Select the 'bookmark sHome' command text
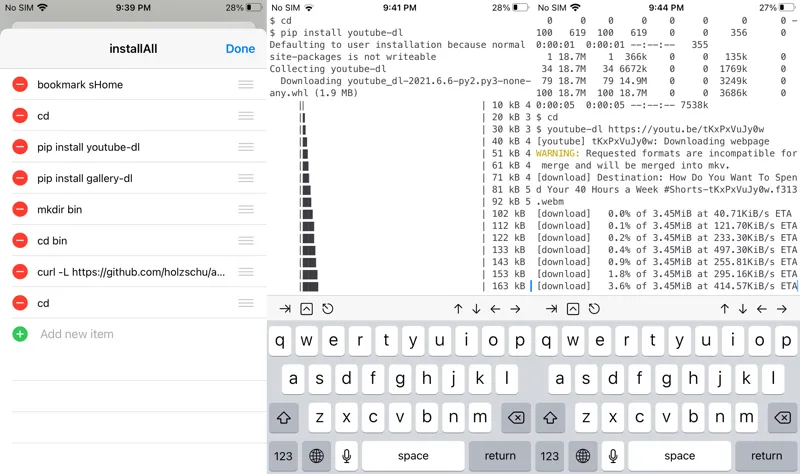Viewport: 800px width, 474px height. pos(80,85)
